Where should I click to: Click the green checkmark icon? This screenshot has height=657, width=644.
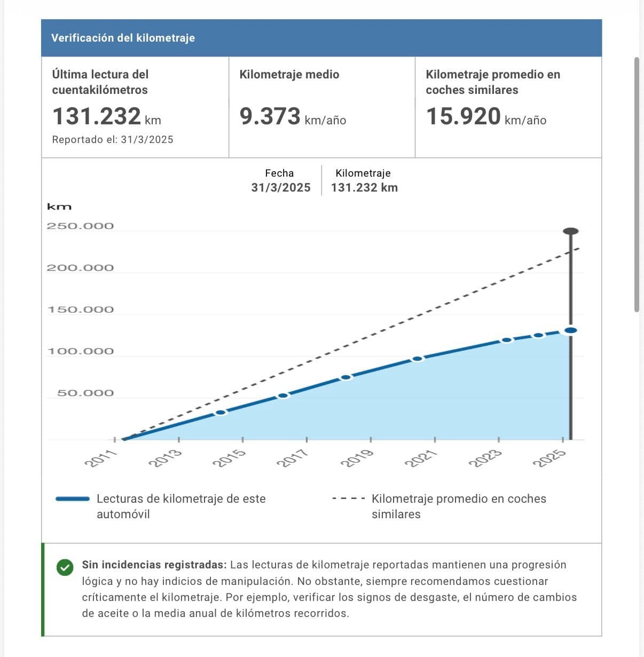[x=65, y=567]
